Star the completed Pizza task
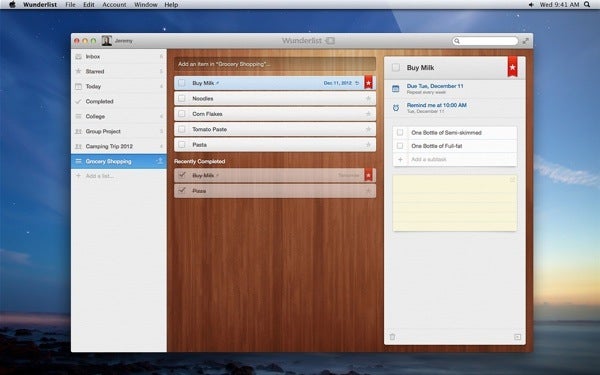Viewport: 600px width, 375px height. (x=368, y=191)
